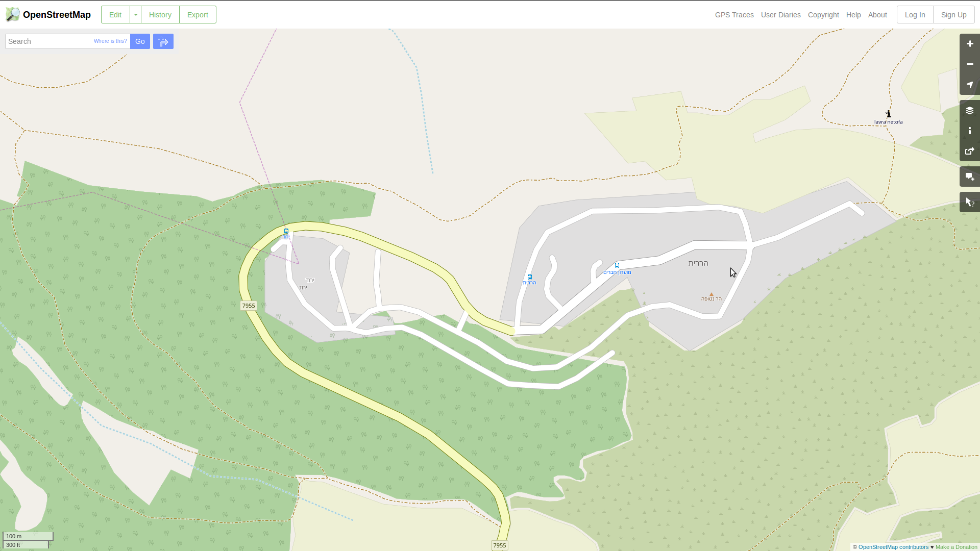Open the map key info panel
The width and height of the screenshot is (980, 551).
point(969,131)
